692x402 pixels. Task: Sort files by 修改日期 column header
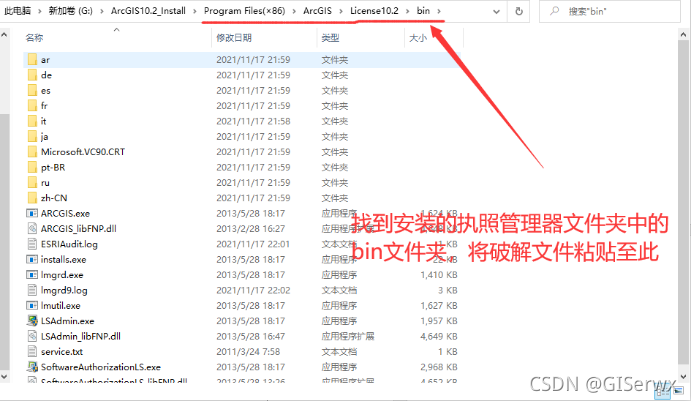[x=234, y=38]
